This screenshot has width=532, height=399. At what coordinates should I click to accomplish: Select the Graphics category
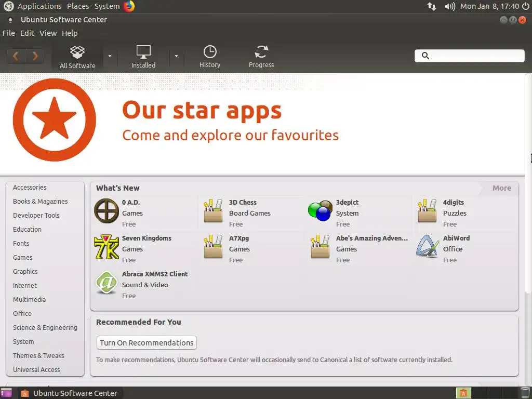pyautogui.click(x=25, y=271)
